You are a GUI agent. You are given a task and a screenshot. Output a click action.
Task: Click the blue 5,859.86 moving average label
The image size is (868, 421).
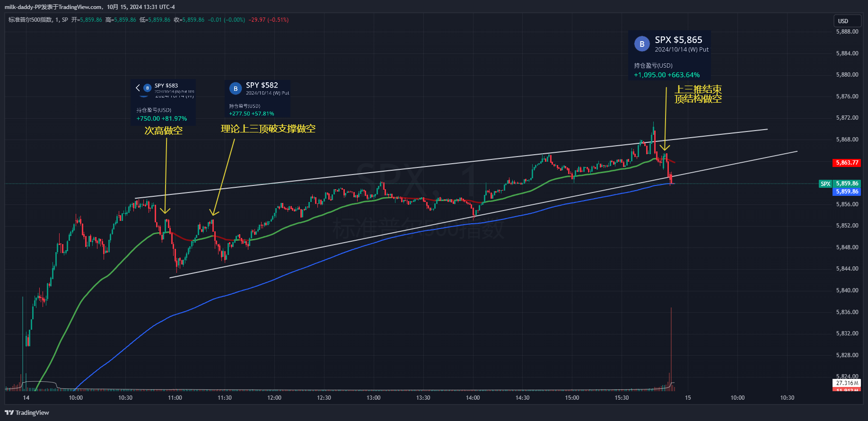846,192
